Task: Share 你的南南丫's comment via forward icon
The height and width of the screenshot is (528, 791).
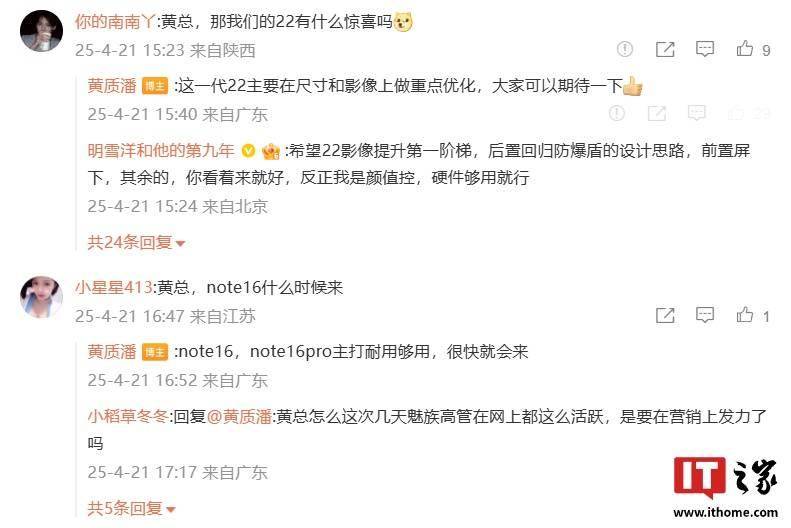Action: tap(665, 49)
